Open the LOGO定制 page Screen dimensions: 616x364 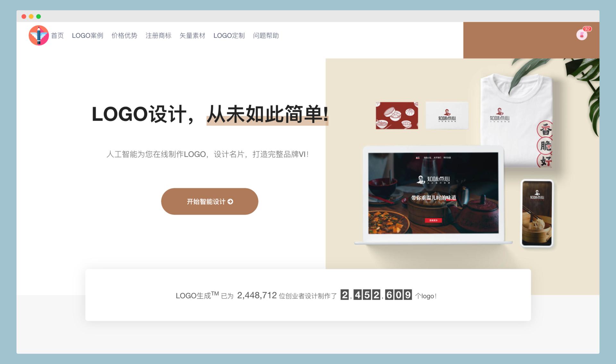tap(229, 36)
